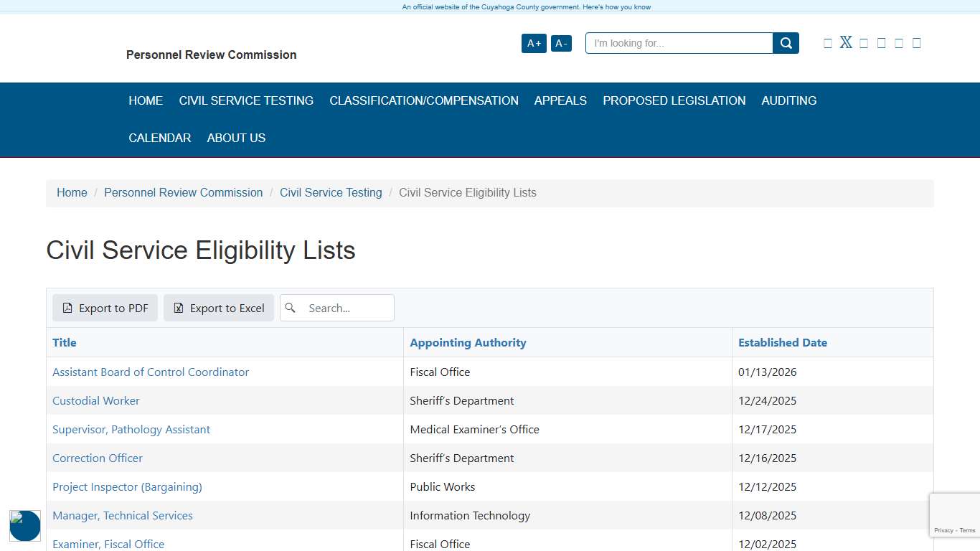Open the About Us menu
The width and height of the screenshot is (980, 551).
pyautogui.click(x=236, y=138)
